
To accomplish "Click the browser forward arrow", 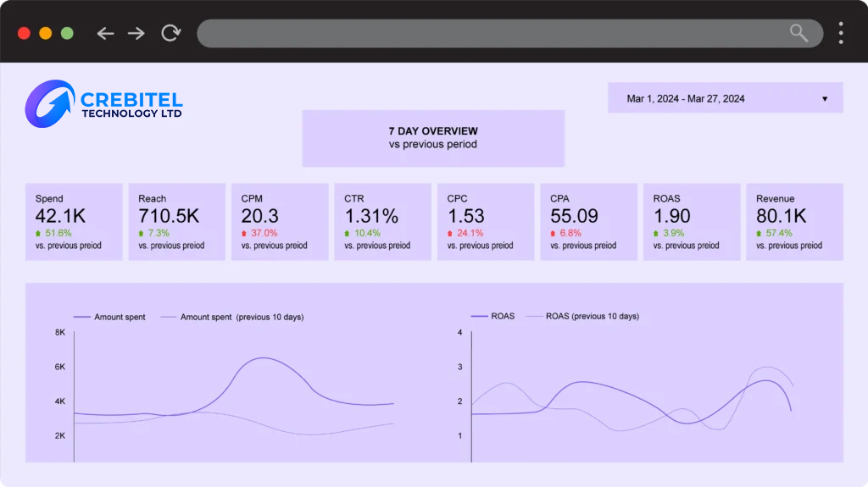I will [136, 34].
